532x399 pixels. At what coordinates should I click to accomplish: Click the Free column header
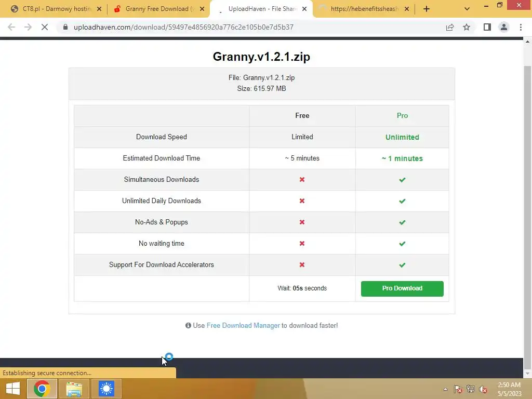pos(302,116)
